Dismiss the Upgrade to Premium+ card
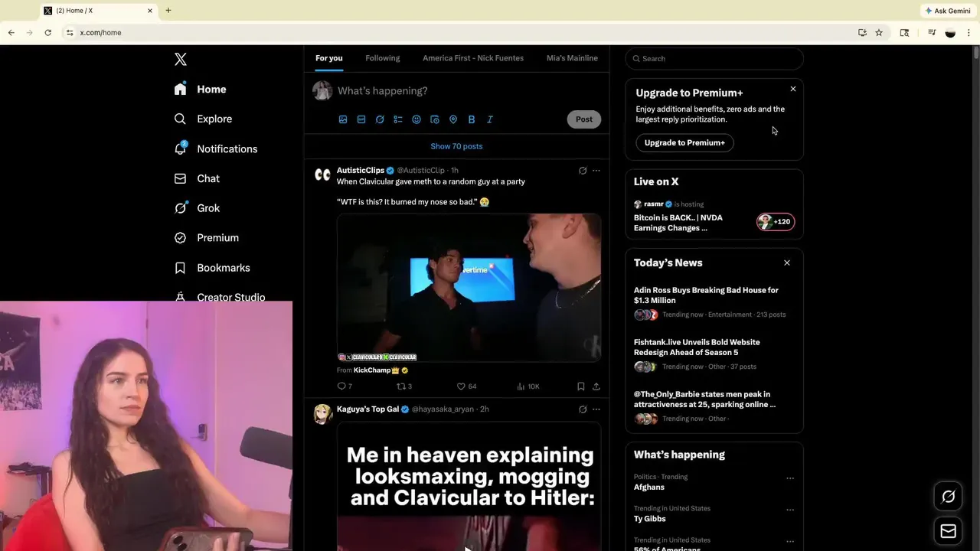This screenshot has height=551, width=980. 793,90
